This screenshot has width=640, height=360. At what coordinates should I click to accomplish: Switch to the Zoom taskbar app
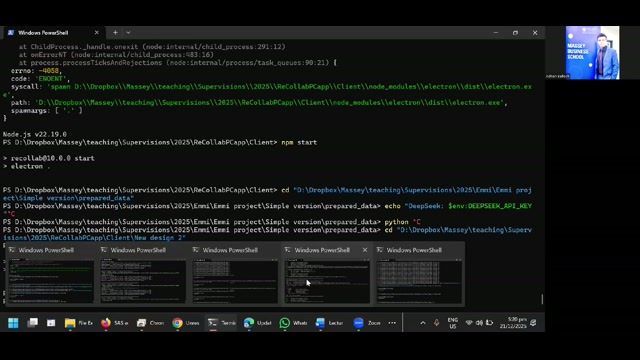pyautogui.click(x=367, y=323)
